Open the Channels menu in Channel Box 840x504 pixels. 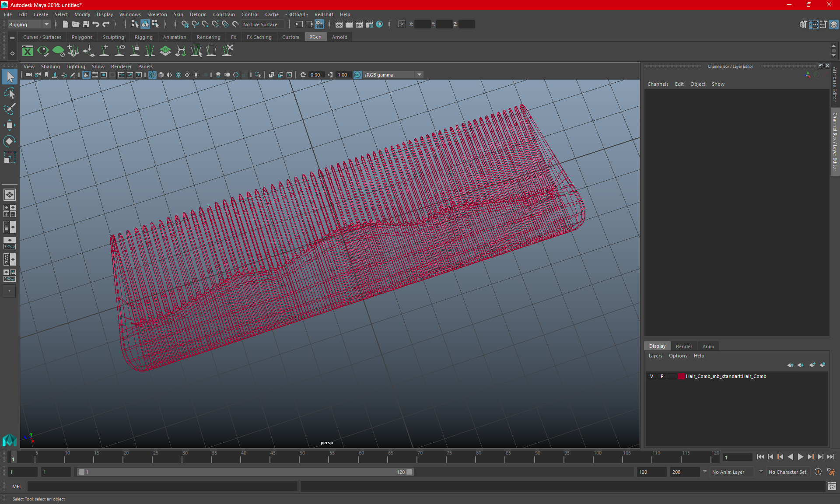(x=658, y=84)
